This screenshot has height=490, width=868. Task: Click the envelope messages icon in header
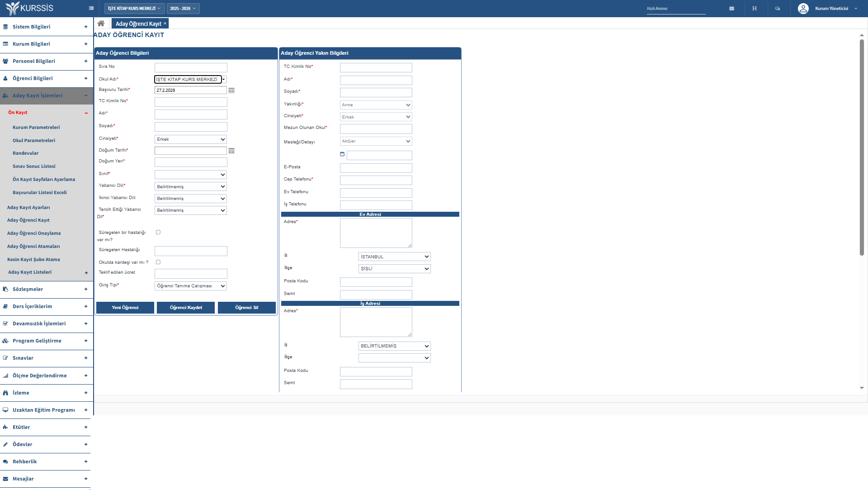coord(731,9)
